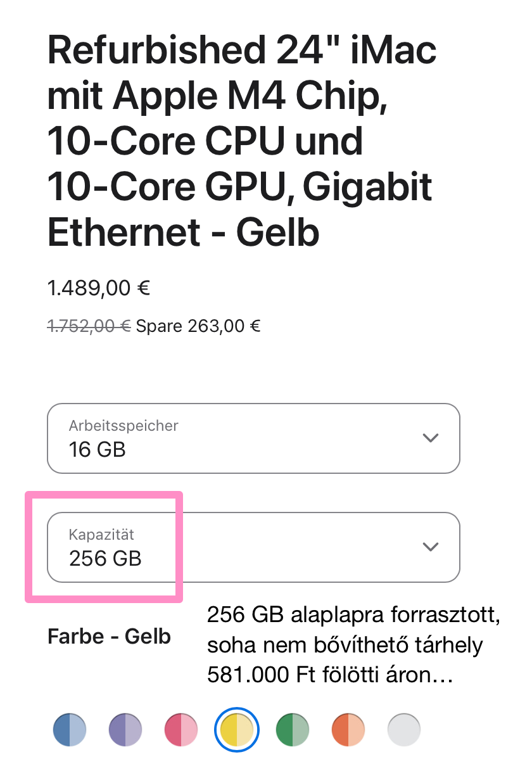Click the chevron arrow in Arbeitsspeicher box
Screen dimensions: 532x783
click(x=431, y=438)
